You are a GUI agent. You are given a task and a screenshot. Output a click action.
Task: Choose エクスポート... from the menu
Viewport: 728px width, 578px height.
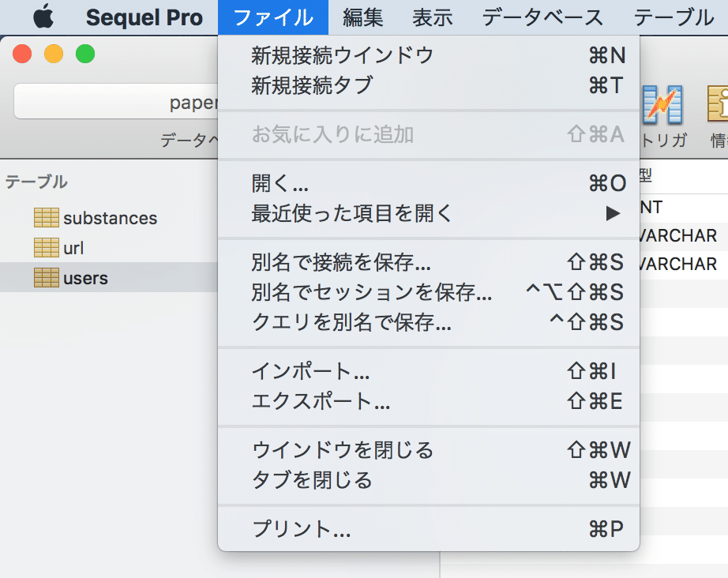point(429,402)
